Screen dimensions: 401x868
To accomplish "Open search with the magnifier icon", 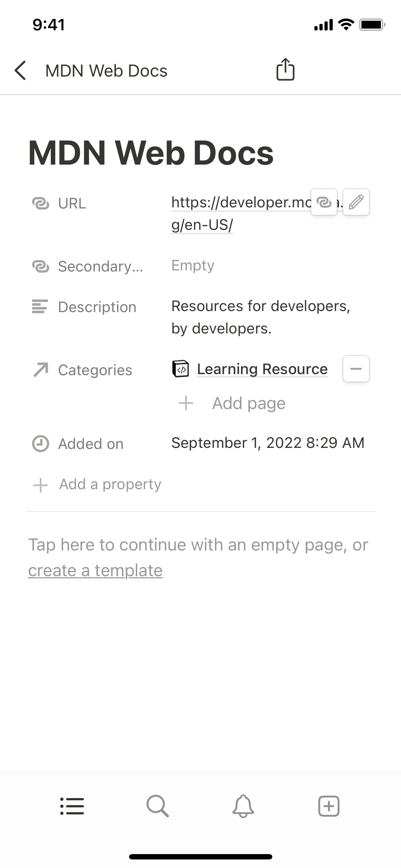I will (x=158, y=806).
